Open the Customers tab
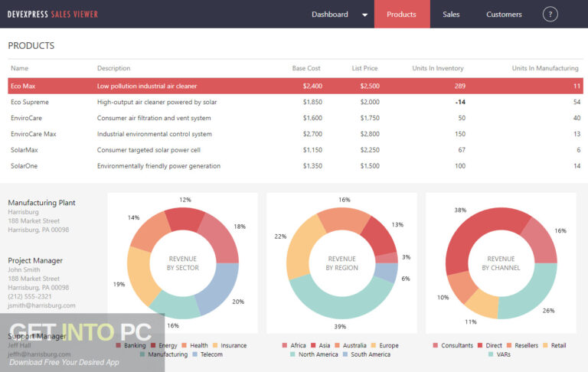Image resolution: width=588 pixels, height=372 pixels. click(x=504, y=15)
